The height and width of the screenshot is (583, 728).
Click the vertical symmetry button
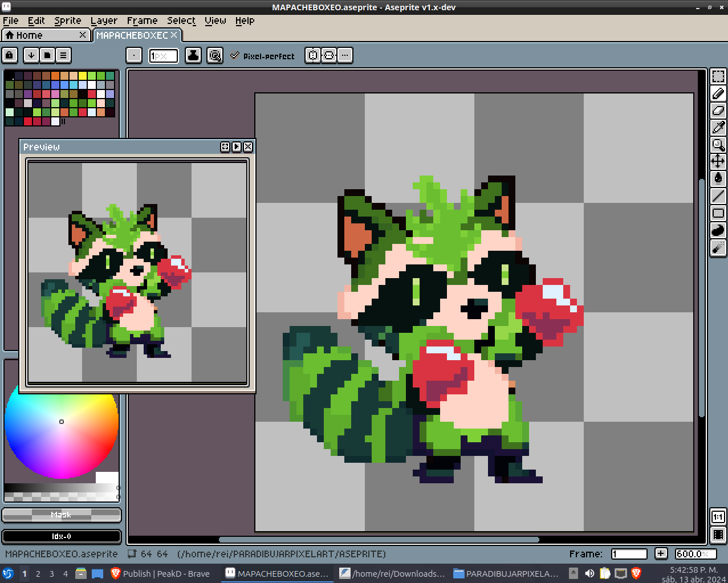329,55
